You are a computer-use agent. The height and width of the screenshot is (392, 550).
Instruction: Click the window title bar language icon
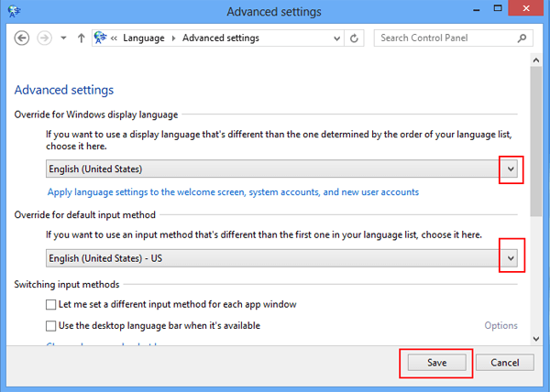[14, 11]
